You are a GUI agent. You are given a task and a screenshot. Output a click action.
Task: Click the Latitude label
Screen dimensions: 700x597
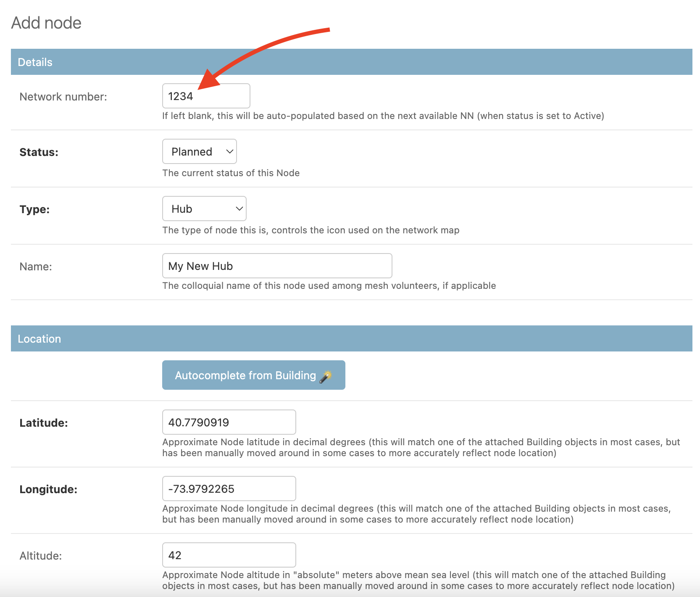(x=44, y=423)
